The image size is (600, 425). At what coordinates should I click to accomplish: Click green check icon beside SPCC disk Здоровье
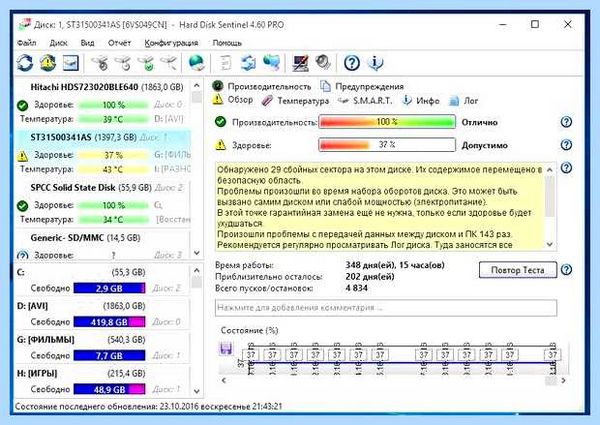[23, 205]
